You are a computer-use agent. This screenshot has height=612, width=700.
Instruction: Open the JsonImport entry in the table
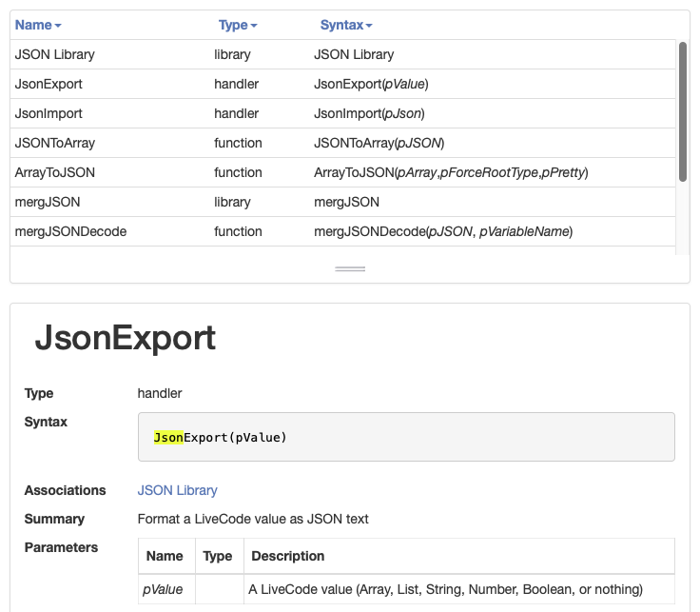tap(49, 113)
